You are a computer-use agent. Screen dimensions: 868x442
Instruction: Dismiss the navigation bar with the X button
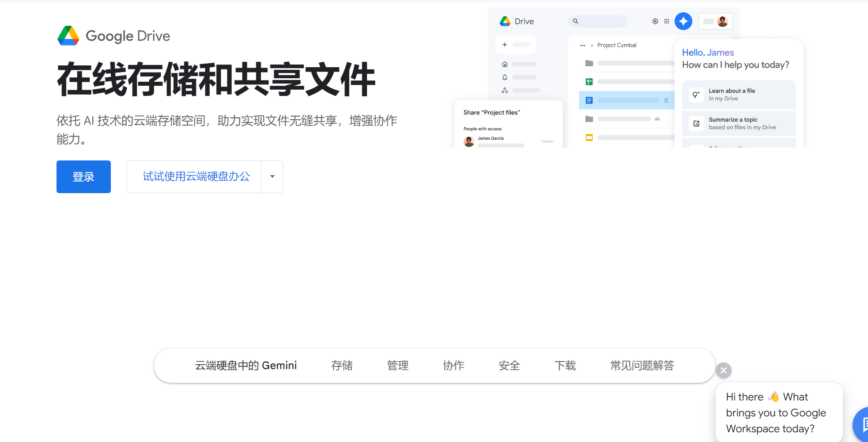click(723, 370)
